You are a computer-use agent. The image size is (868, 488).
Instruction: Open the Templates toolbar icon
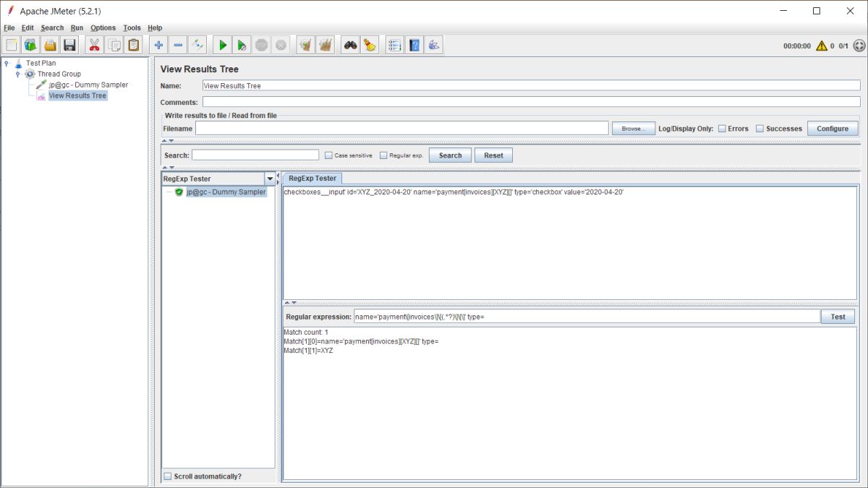click(30, 46)
